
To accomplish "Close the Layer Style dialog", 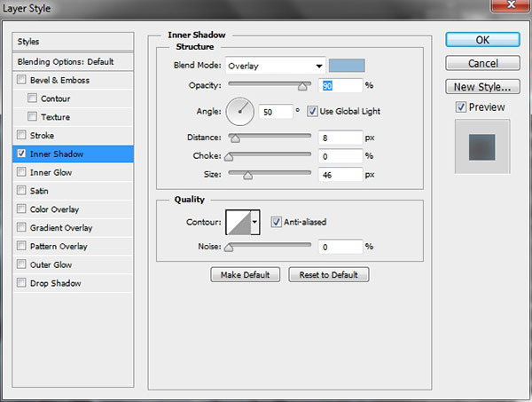I will [511, 4].
